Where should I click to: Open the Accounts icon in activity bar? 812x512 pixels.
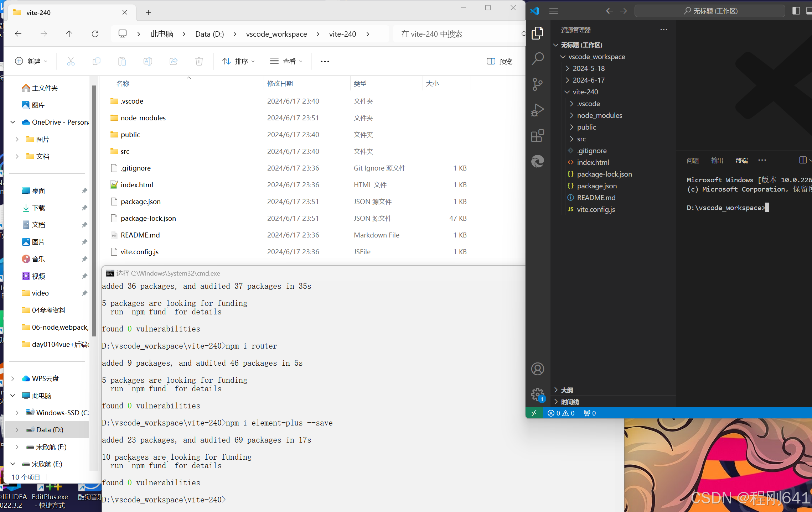(x=537, y=369)
